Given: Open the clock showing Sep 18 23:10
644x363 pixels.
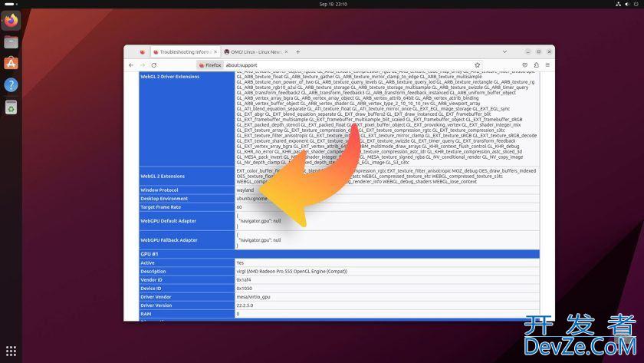Looking at the screenshot, I should (x=321, y=4).
